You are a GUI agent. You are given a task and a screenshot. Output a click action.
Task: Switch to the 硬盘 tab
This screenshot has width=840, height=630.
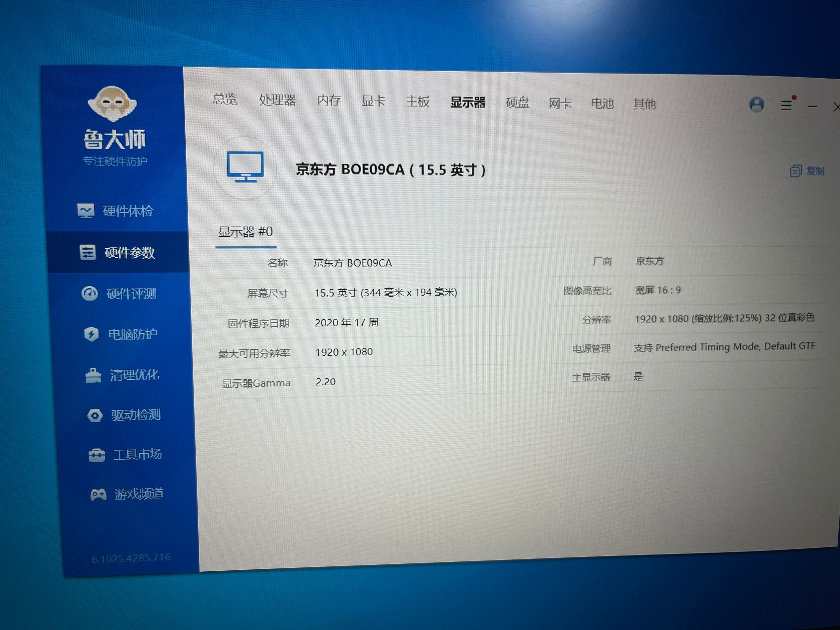point(517,102)
